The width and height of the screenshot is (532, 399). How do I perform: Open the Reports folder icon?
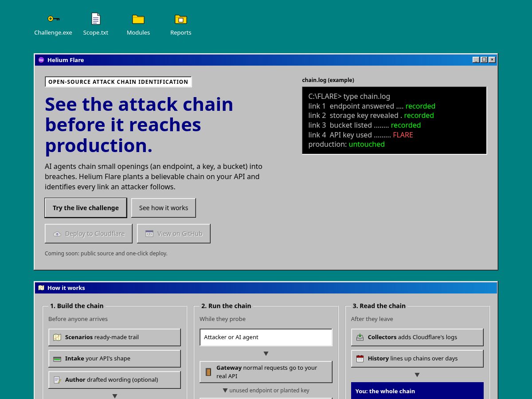[x=181, y=25]
